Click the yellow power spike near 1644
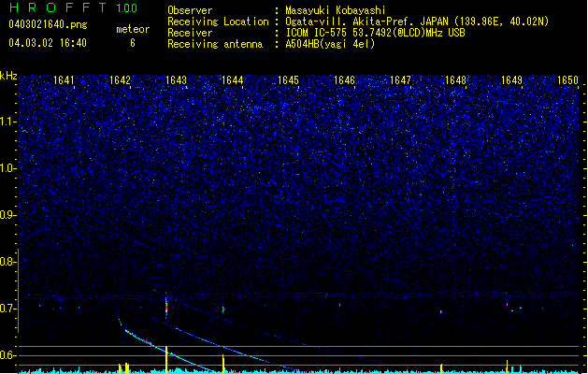The image size is (588, 374). pyautogui.click(x=223, y=364)
